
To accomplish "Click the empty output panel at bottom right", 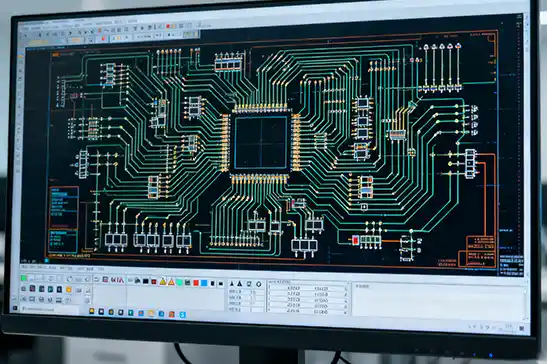I will [439, 301].
